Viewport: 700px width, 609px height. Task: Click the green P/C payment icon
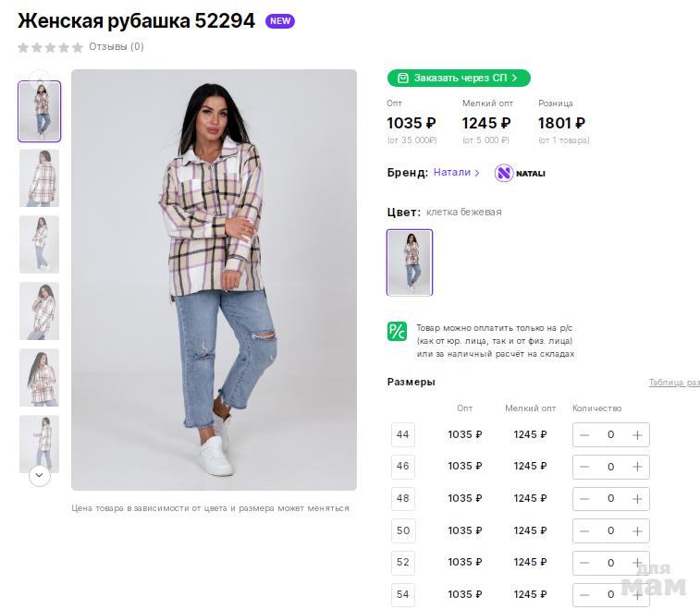tap(397, 332)
